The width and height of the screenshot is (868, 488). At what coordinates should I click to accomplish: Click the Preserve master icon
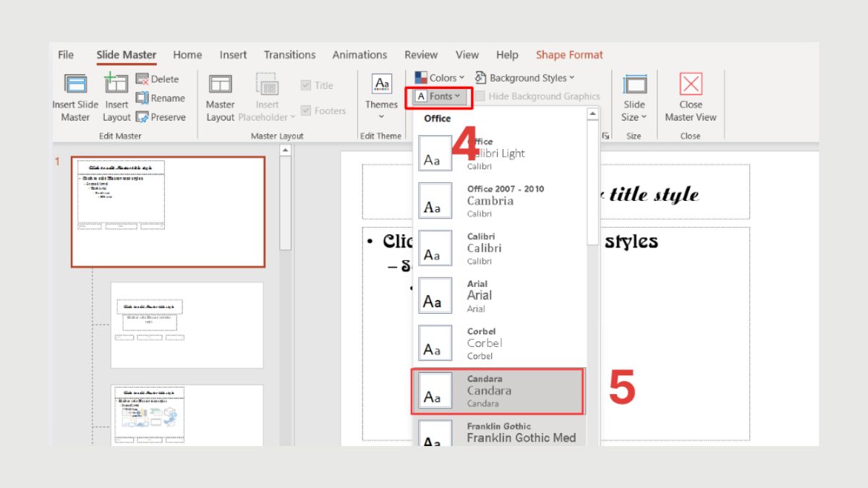pyautogui.click(x=161, y=117)
